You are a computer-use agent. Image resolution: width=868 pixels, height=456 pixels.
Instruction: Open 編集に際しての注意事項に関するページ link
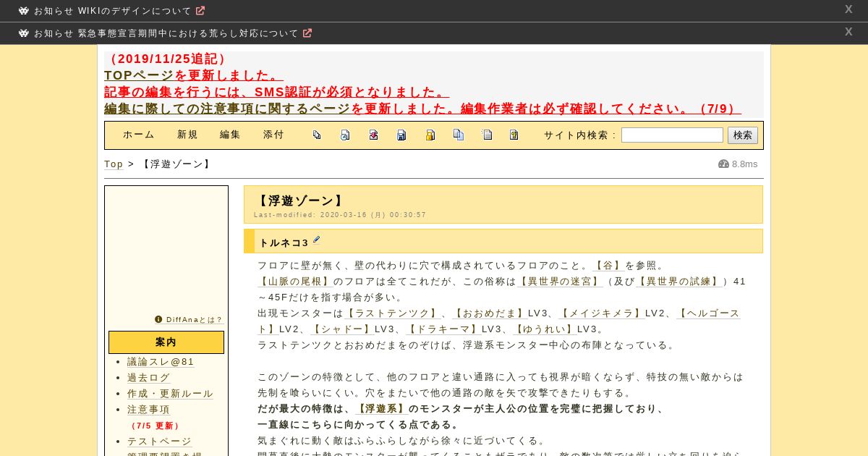click(227, 109)
